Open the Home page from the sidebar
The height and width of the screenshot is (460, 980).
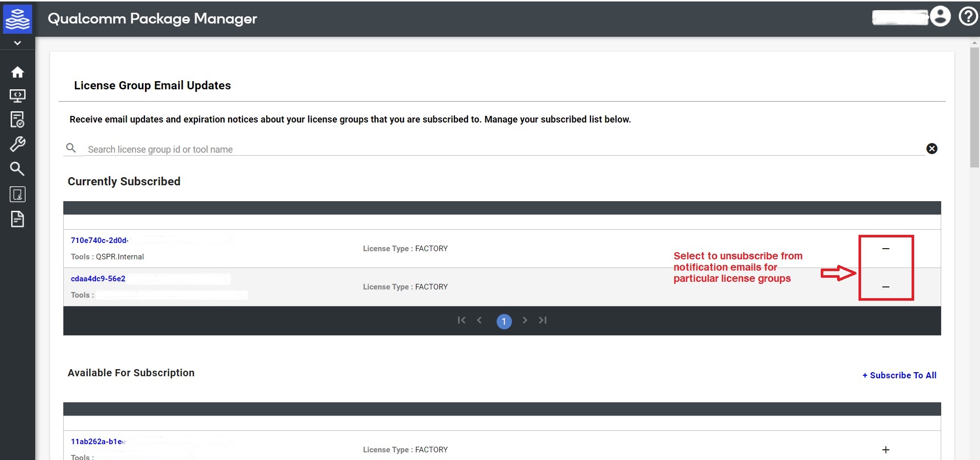[x=18, y=72]
